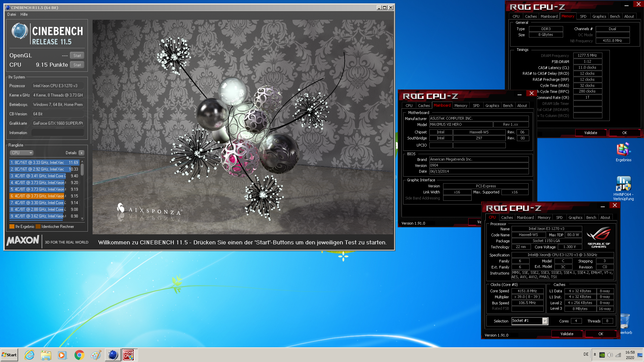Open Memory tab in Mainboard CPU-Z window
The height and width of the screenshot is (362, 644).
tap(461, 106)
